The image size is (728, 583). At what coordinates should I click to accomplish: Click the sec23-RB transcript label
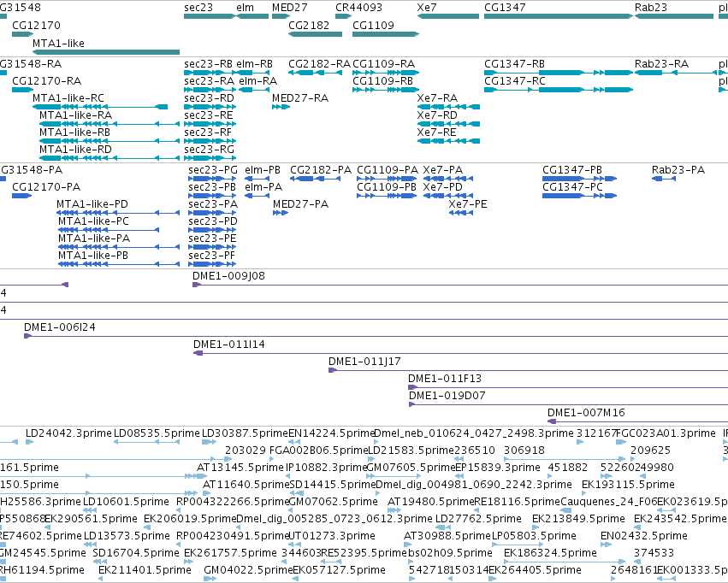pos(208,63)
